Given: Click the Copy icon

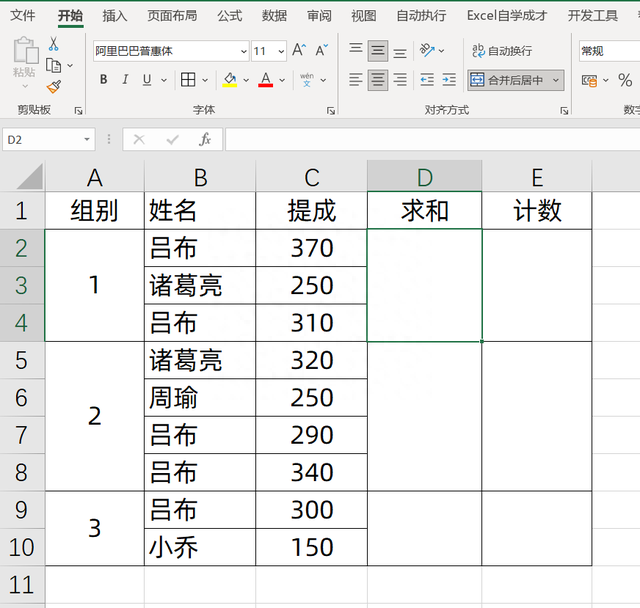Looking at the screenshot, I should pos(53,65).
